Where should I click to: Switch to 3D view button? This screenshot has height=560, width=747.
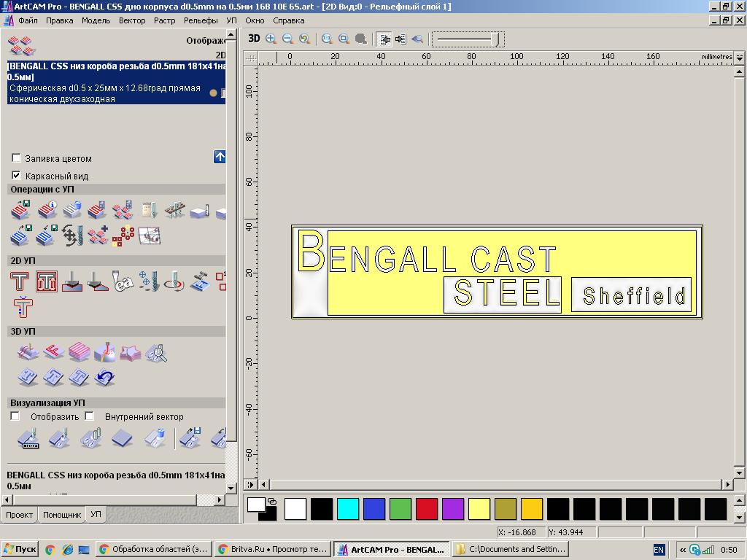point(254,39)
